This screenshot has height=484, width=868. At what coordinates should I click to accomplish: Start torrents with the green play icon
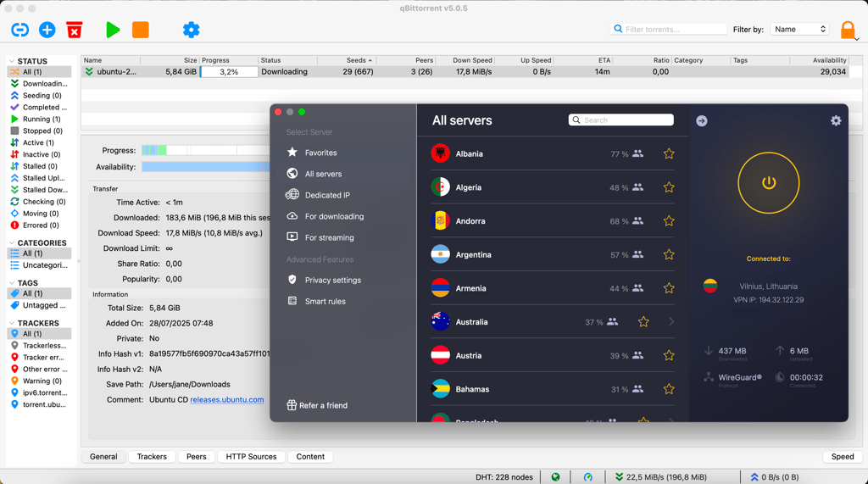(x=113, y=30)
